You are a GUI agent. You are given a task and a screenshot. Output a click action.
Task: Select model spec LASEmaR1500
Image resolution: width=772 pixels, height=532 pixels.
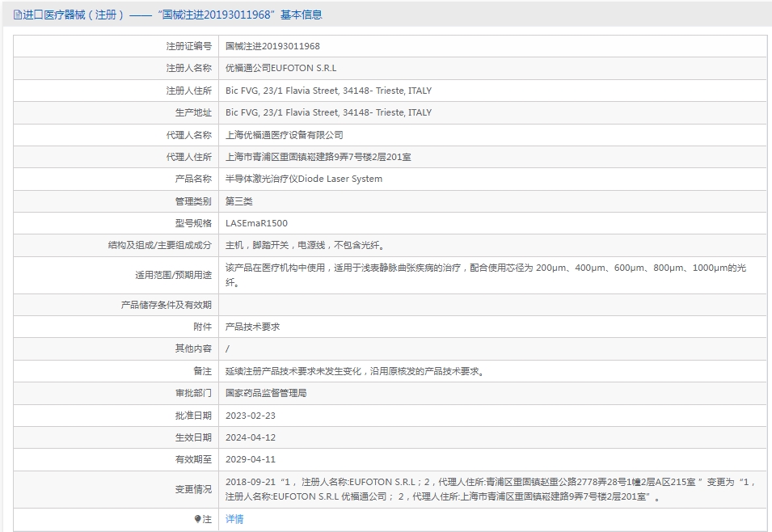[256, 223]
